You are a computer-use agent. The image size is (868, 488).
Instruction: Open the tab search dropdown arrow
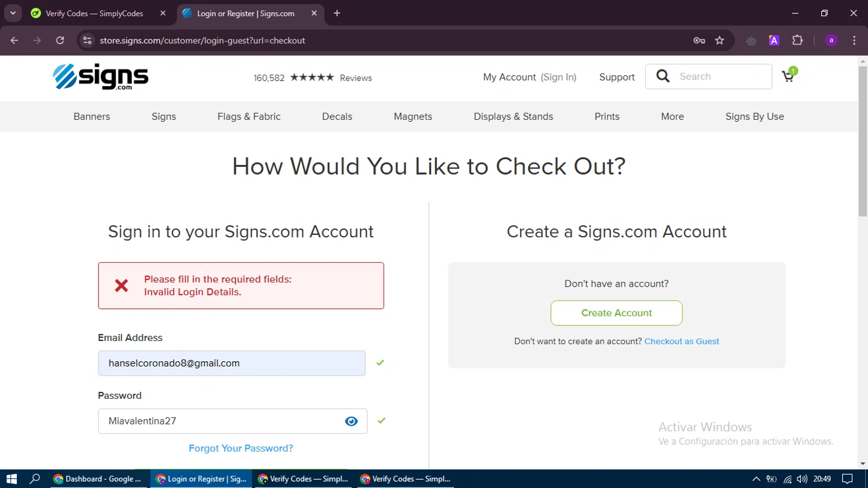point(13,13)
